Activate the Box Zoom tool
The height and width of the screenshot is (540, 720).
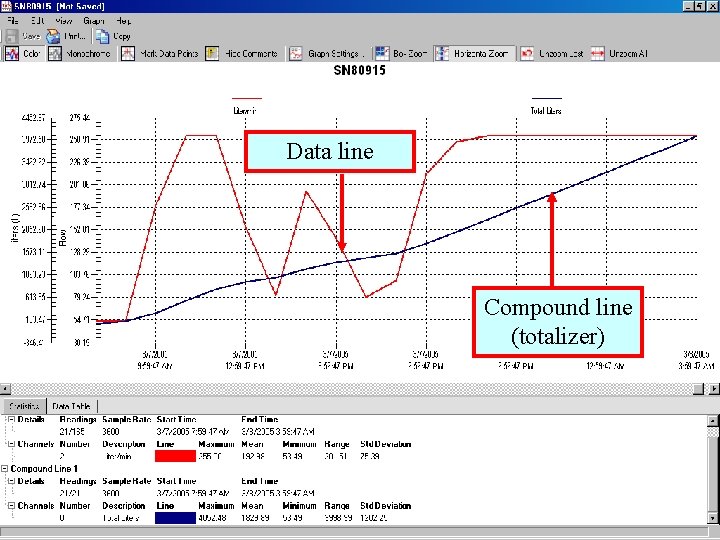(401, 54)
